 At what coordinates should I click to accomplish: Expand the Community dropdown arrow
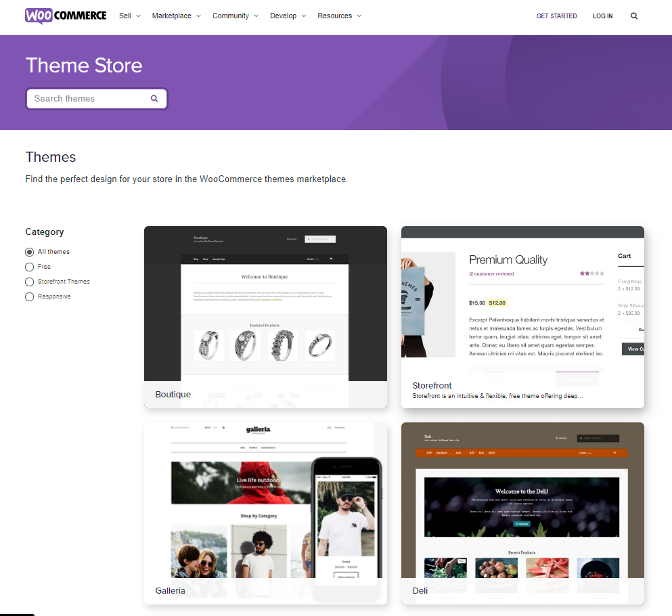click(x=256, y=16)
